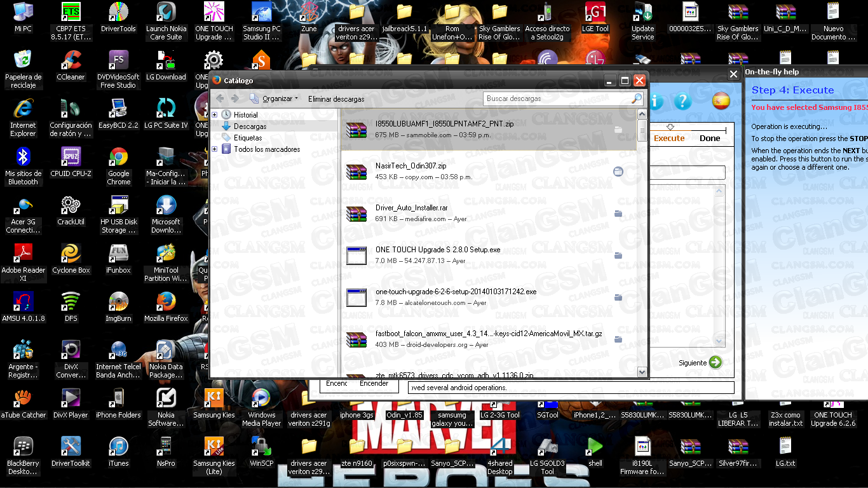This screenshot has width=868, height=488.
Task: Expand the Historial tree node
Action: 215,115
